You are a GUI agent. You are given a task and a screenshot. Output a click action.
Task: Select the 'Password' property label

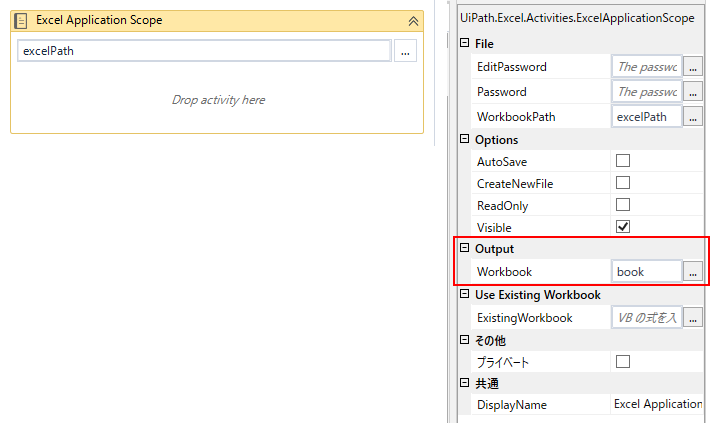pyautogui.click(x=501, y=92)
